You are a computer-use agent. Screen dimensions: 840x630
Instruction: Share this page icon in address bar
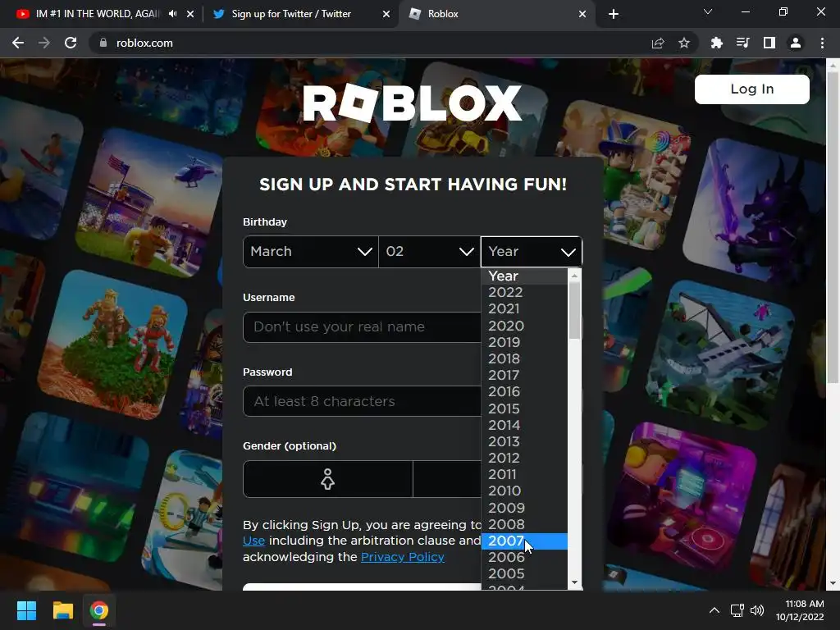[x=658, y=43]
